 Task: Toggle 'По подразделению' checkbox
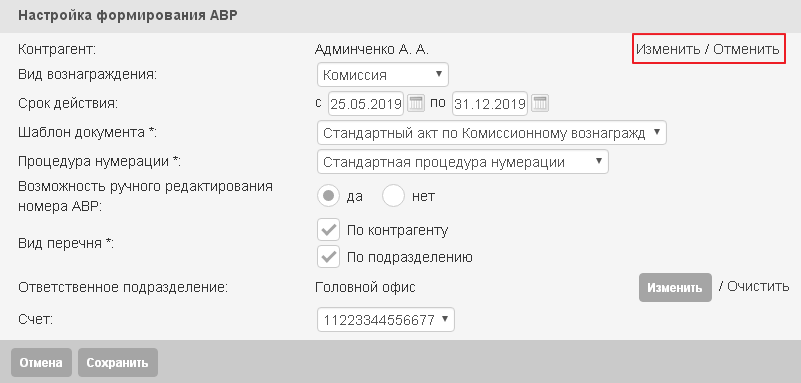(328, 257)
